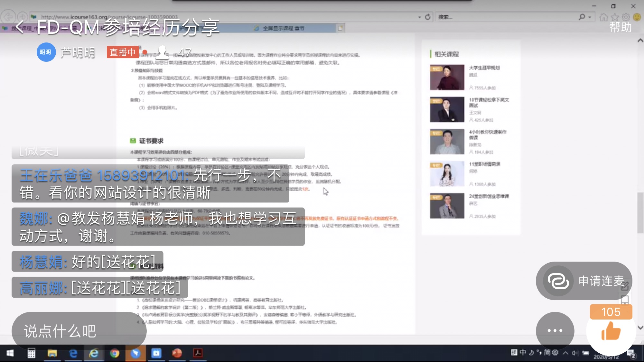
Task: Toggle IME Chinese/English mode 中
Action: tap(523, 353)
